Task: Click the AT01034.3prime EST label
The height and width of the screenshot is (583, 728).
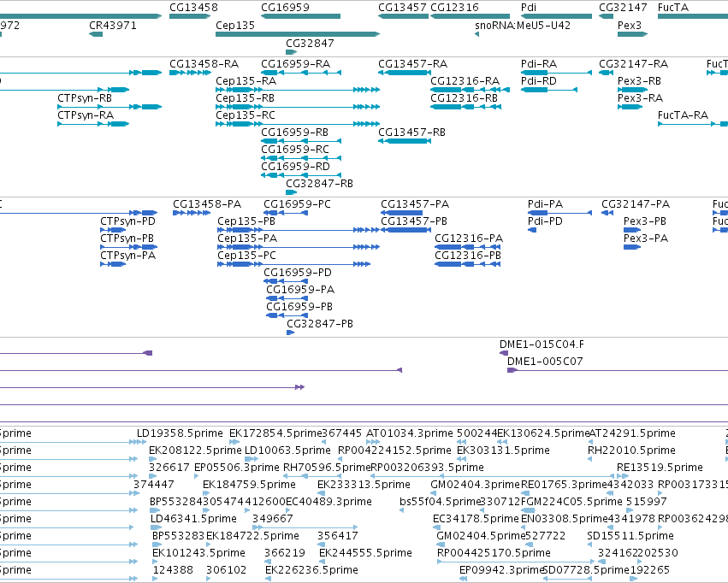Action: click(410, 433)
